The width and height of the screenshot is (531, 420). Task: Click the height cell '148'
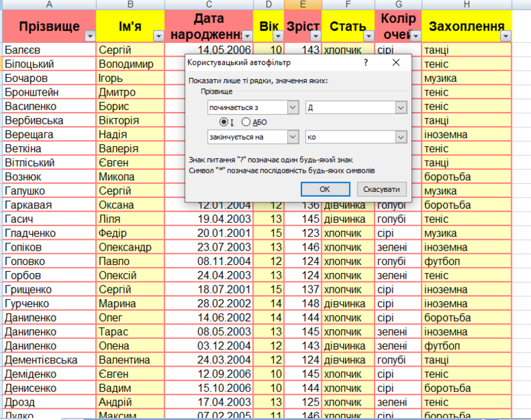point(303,304)
